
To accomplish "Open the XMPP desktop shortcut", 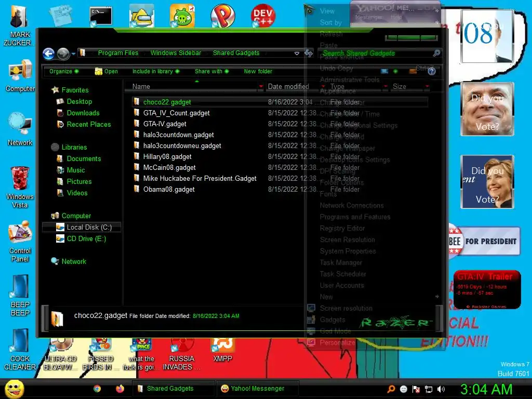I will [x=222, y=350].
